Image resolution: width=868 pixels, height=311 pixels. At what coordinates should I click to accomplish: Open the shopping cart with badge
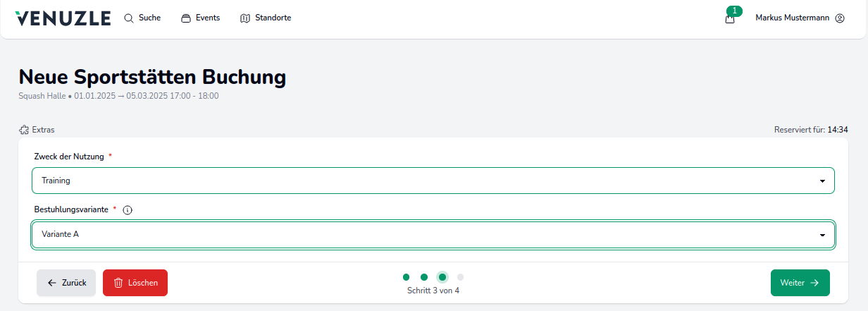pos(730,18)
